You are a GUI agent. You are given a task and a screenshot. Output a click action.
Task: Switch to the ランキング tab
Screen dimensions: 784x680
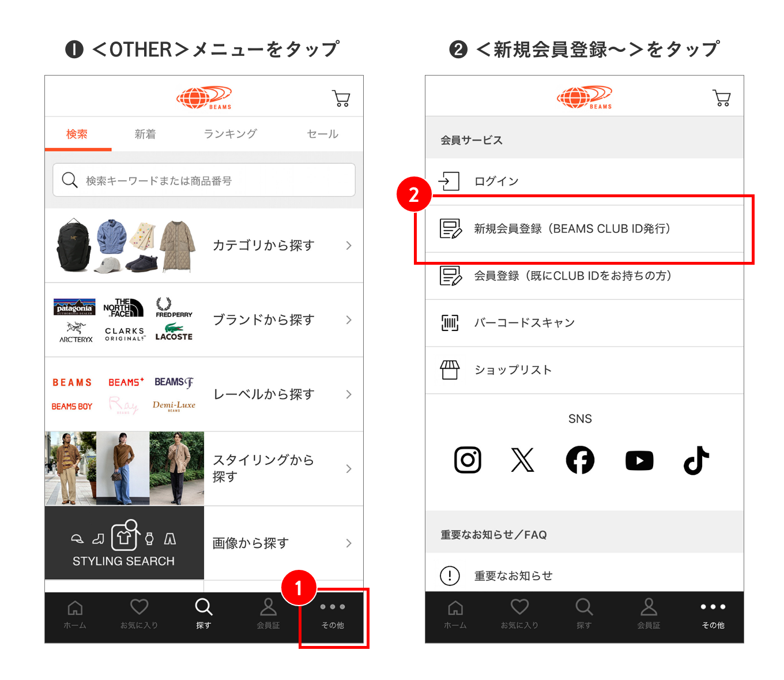[231, 134]
